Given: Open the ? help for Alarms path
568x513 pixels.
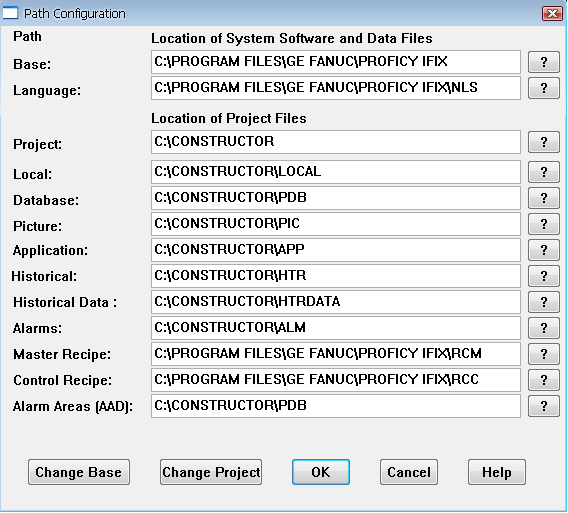Looking at the screenshot, I should point(544,328).
